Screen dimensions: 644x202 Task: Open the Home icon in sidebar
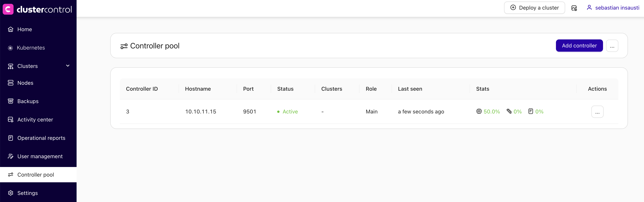(10, 29)
